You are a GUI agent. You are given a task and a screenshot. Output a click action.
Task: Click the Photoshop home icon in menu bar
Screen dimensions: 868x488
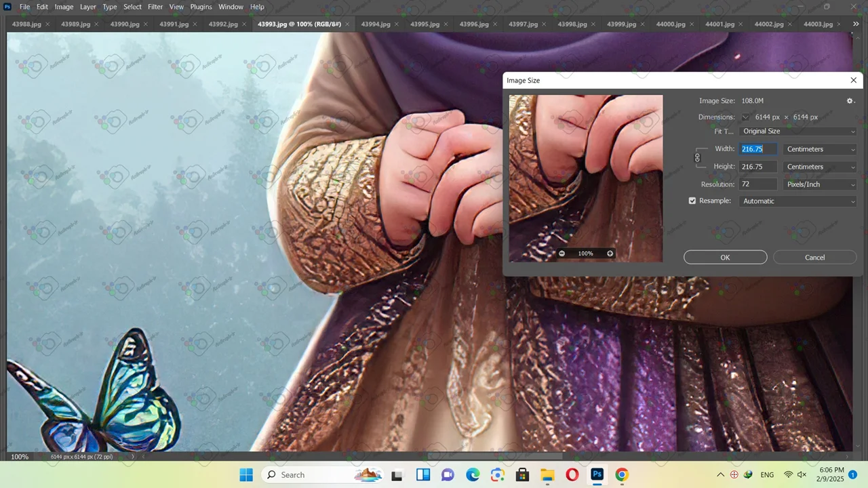click(7, 7)
